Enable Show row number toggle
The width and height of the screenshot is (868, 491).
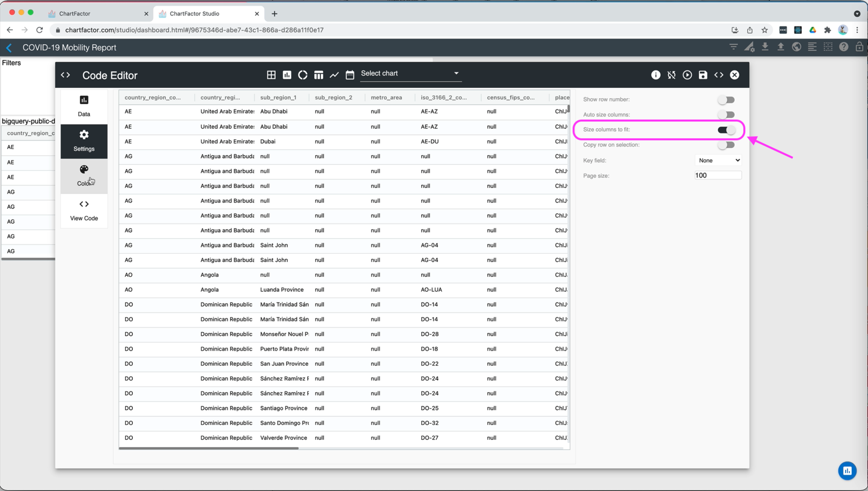pos(726,100)
